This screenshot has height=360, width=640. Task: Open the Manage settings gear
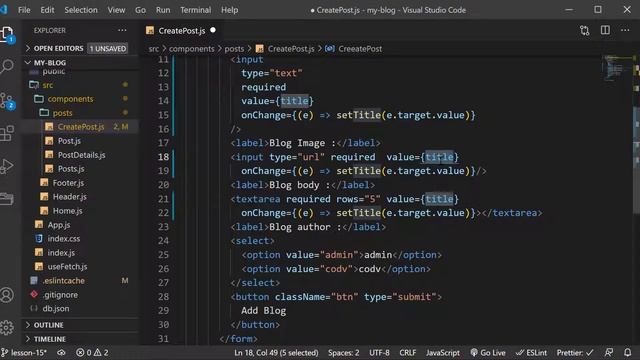pyautogui.click(x=7, y=327)
